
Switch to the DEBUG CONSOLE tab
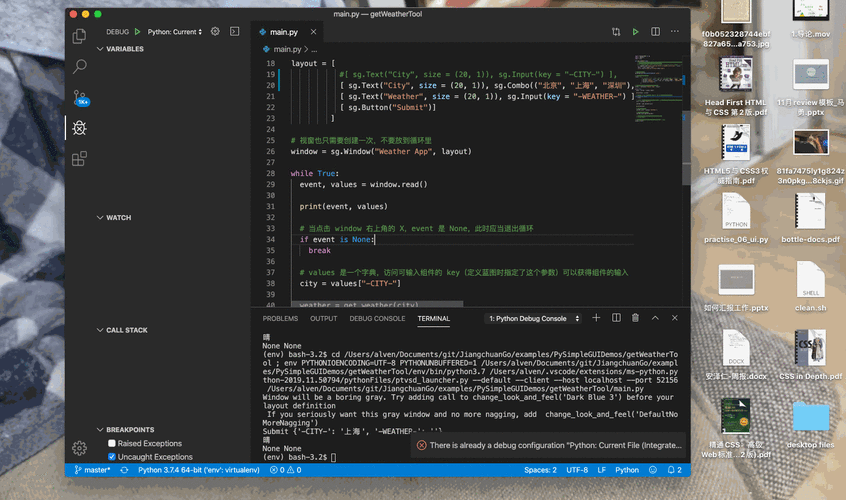click(377, 318)
